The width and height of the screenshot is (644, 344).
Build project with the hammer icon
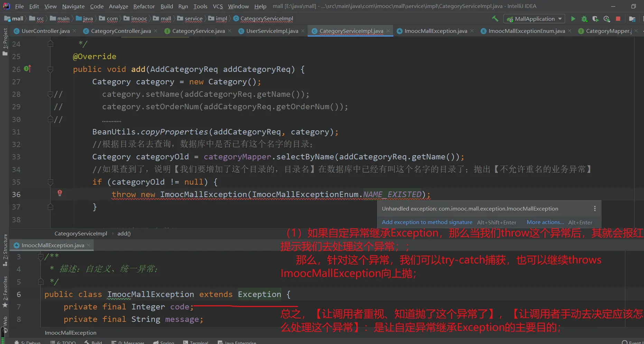[495, 19]
